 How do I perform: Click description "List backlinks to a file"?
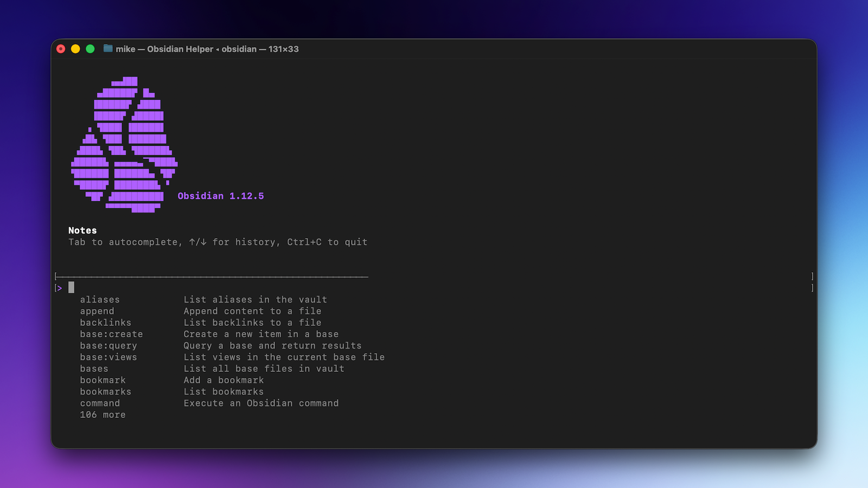point(252,323)
